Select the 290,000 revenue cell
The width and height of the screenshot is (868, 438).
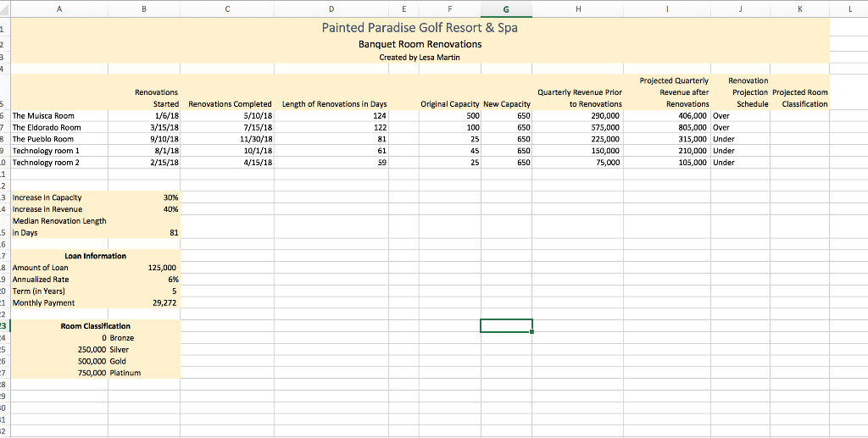577,115
